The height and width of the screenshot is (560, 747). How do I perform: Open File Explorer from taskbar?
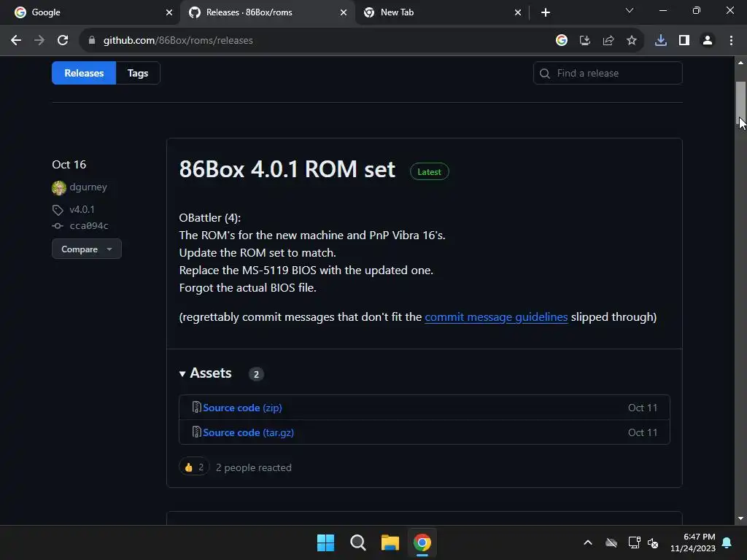click(x=390, y=542)
